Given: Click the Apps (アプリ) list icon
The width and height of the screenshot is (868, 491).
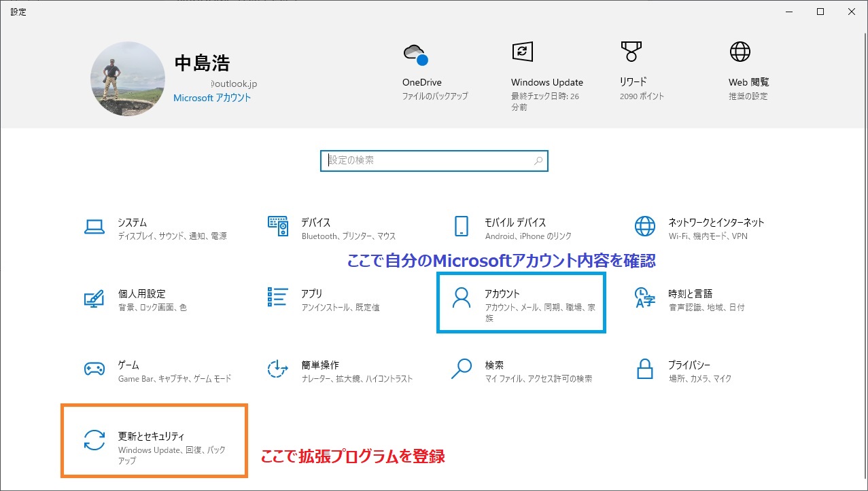Looking at the screenshot, I should [x=278, y=297].
